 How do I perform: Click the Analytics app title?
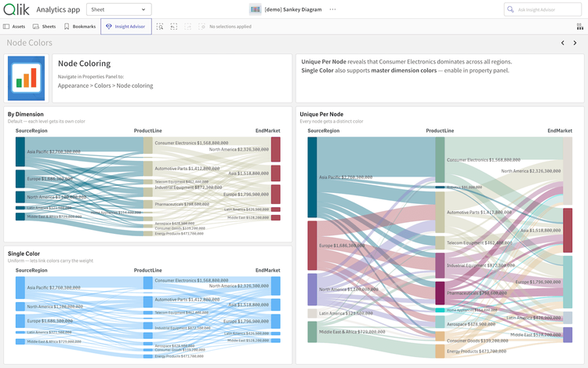tap(58, 9)
